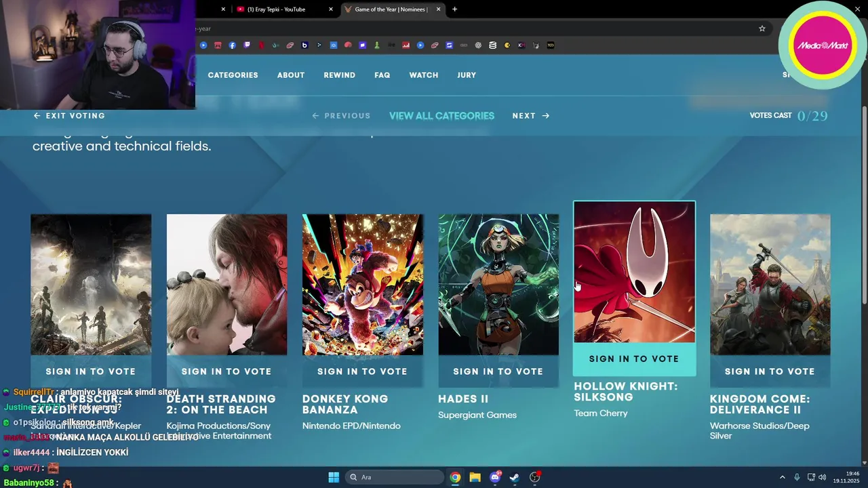Sign in to vote for Death Stranding 2
The width and height of the screenshot is (868, 488).
(226, 371)
